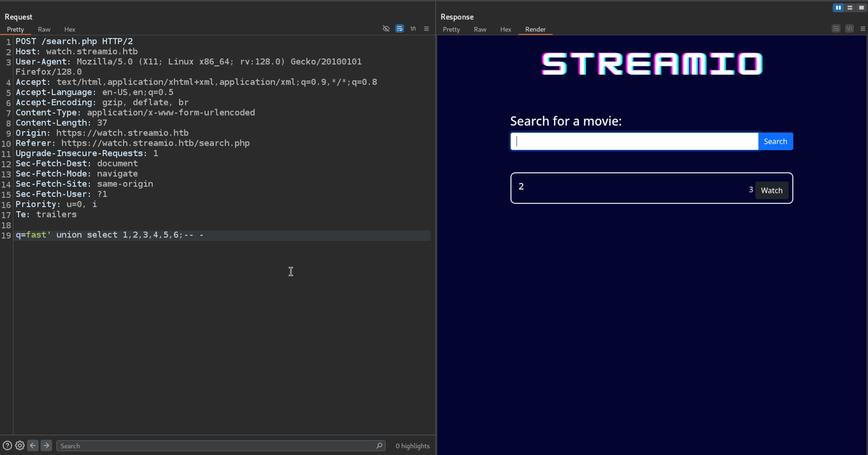The image size is (868, 455).
Task: Click the Request panel title
Action: click(x=19, y=17)
